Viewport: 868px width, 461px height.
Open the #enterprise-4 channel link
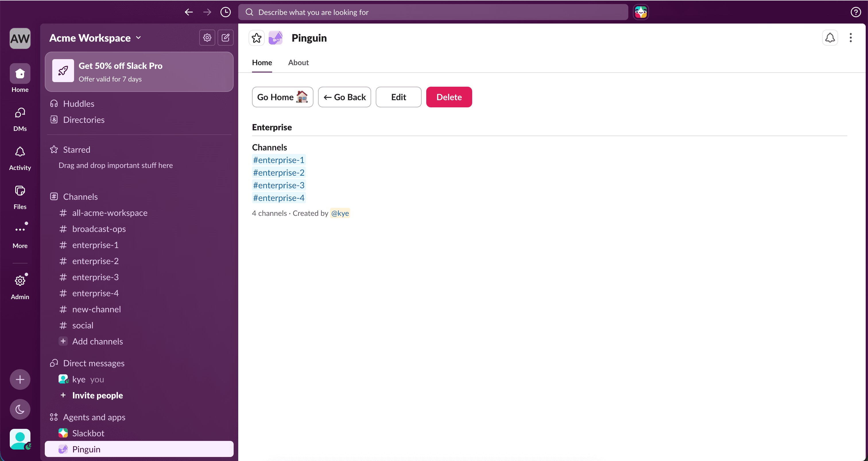pyautogui.click(x=279, y=198)
